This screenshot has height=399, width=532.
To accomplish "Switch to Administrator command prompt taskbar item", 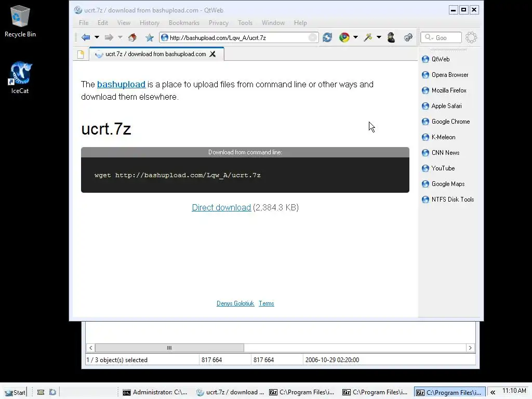I will pyautogui.click(x=155, y=392).
